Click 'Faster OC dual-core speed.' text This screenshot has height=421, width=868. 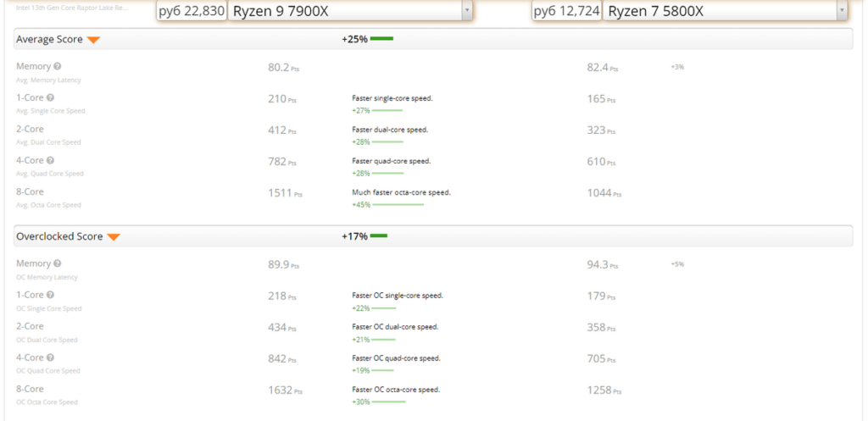395,327
